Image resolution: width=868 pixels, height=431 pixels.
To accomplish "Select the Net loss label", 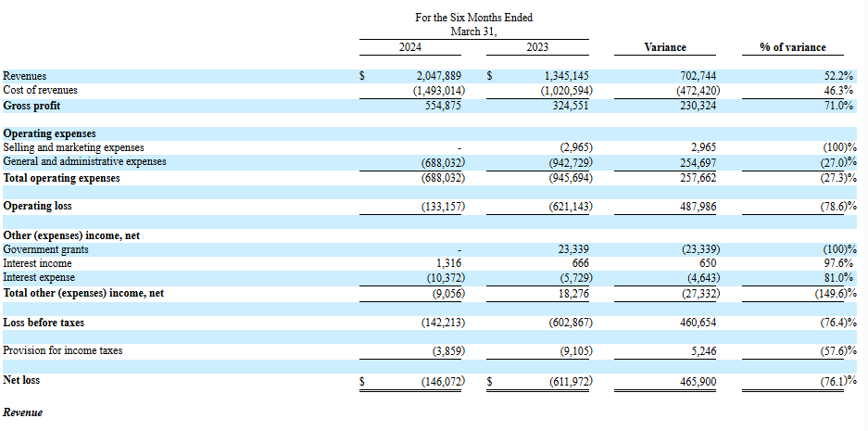I will click(x=21, y=380).
